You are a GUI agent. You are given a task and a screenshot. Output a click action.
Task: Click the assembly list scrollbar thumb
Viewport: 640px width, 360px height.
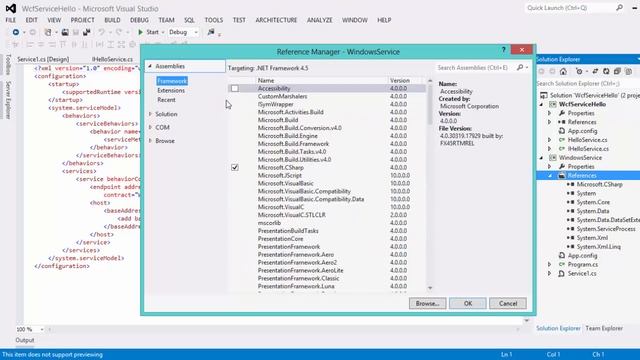point(430,104)
